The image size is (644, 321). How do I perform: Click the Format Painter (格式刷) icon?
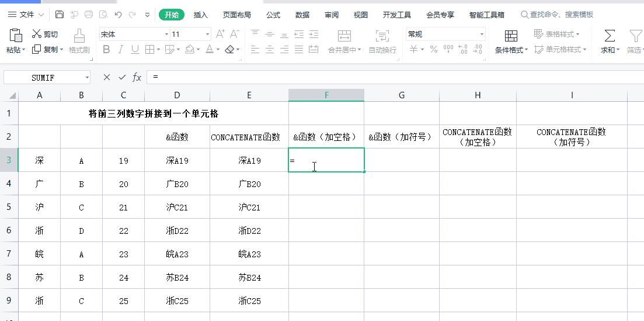pyautogui.click(x=79, y=36)
